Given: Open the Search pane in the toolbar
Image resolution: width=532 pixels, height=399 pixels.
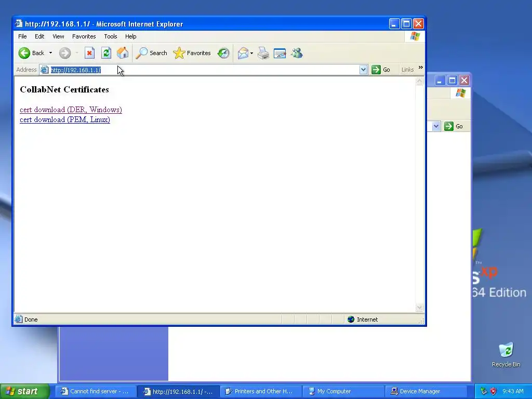Looking at the screenshot, I should click(x=151, y=53).
